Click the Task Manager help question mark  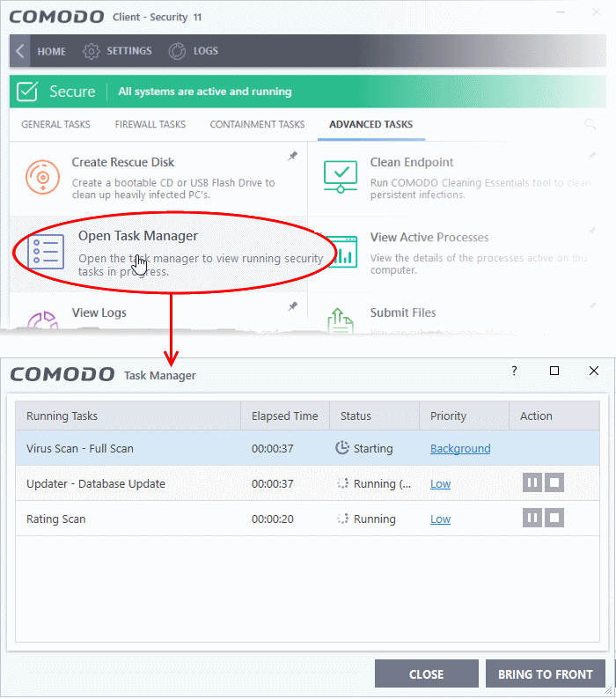(515, 371)
